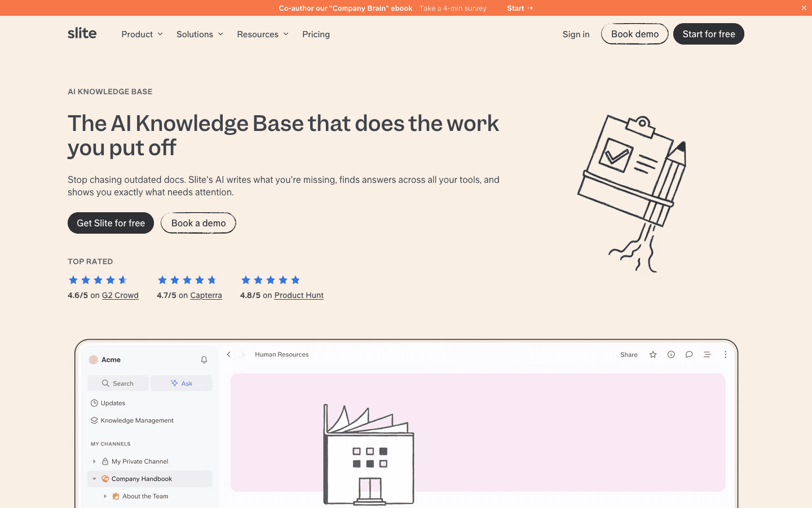Click the G2 Crowd star rating
Image resolution: width=812 pixels, height=508 pixels.
coord(98,280)
